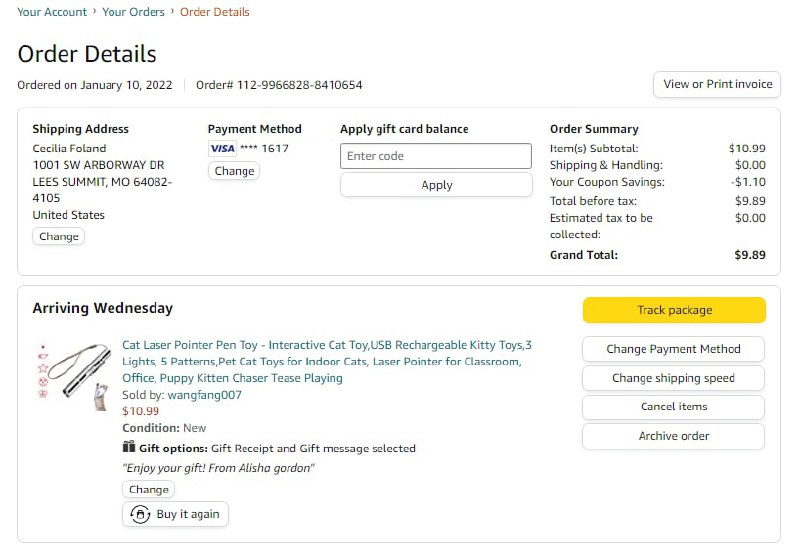The width and height of the screenshot is (800, 557).
Task: Change the payment method under Visa
Action: tap(234, 171)
